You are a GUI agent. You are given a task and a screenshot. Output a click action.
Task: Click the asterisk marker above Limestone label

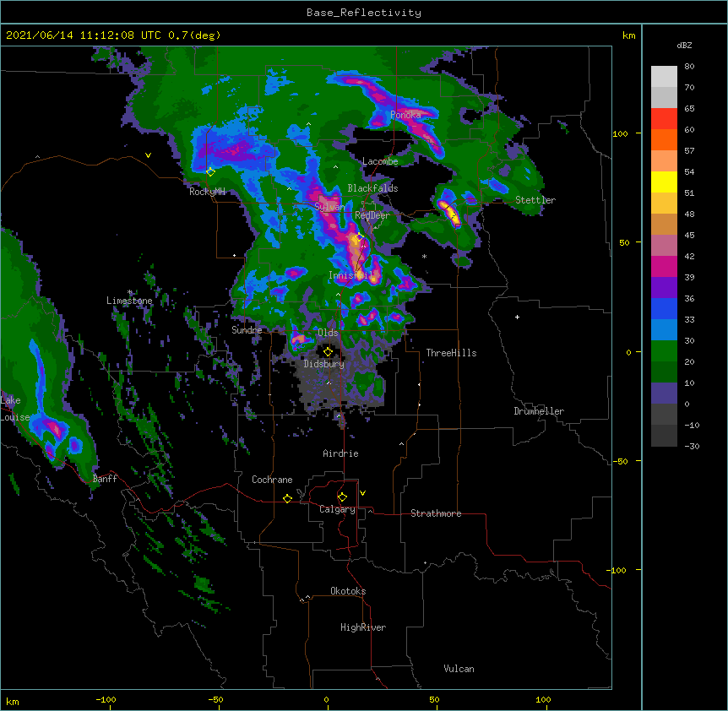(130, 292)
